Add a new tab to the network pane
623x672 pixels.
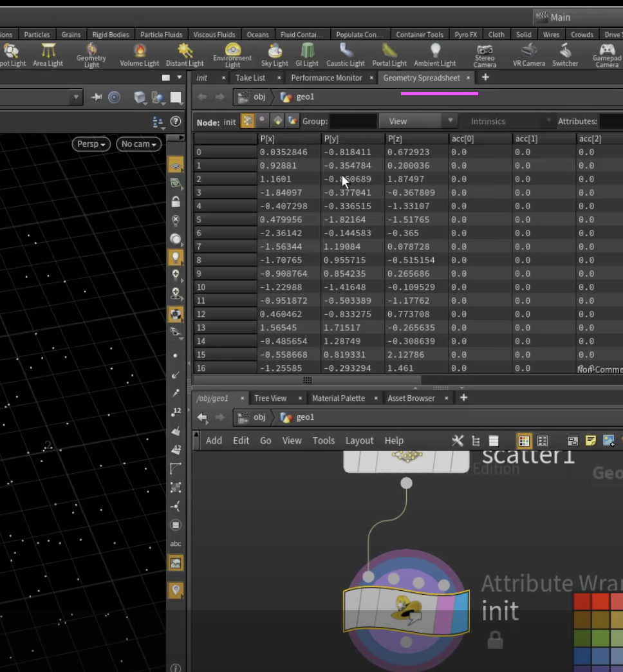pyautogui.click(x=463, y=398)
